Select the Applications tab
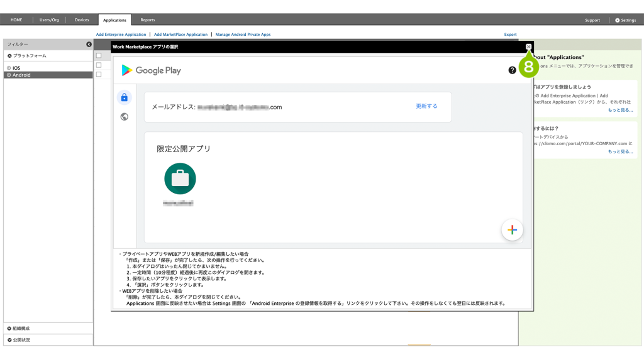644x362 pixels. 114,20
